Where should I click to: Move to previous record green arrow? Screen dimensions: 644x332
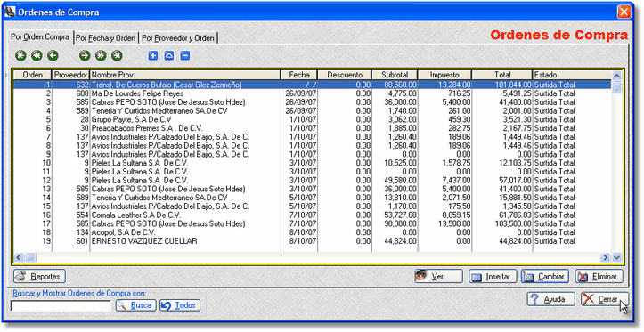click(x=53, y=55)
